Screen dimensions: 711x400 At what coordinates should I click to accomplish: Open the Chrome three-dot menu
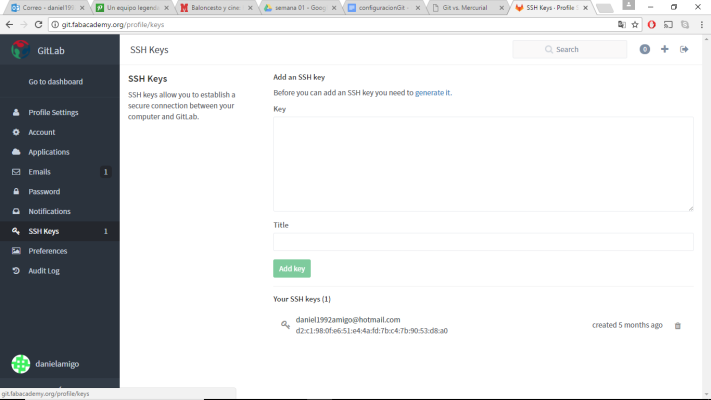(x=701, y=24)
